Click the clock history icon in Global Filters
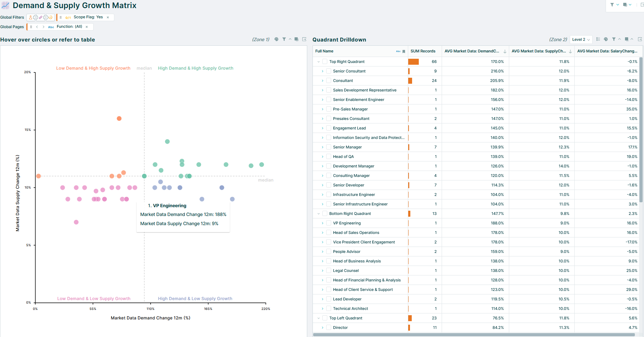The image size is (644, 337). pyautogui.click(x=51, y=17)
